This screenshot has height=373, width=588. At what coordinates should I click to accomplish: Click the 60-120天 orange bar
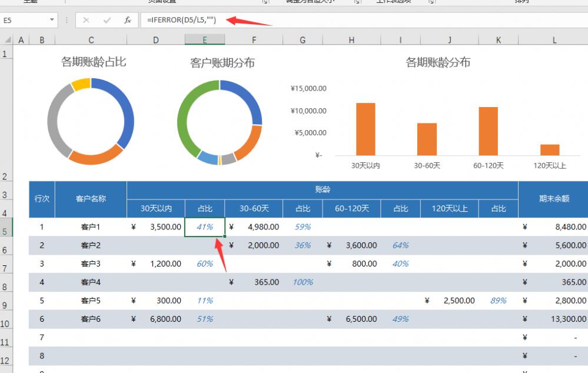[x=489, y=131]
